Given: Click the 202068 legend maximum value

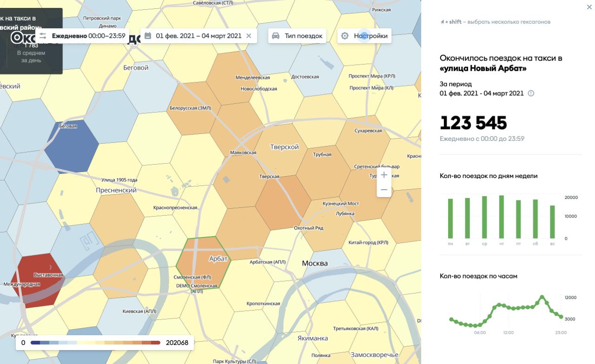Looking at the screenshot, I should click(x=177, y=343).
